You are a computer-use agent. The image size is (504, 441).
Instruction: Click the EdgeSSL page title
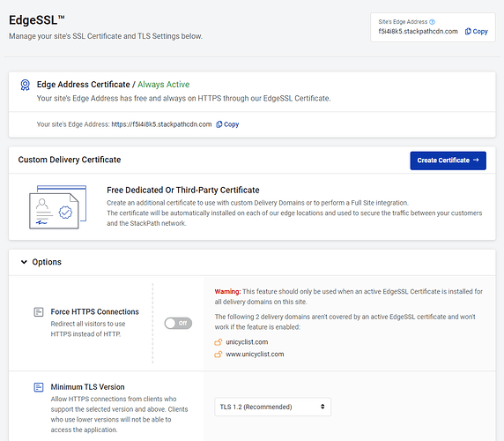tap(37, 20)
